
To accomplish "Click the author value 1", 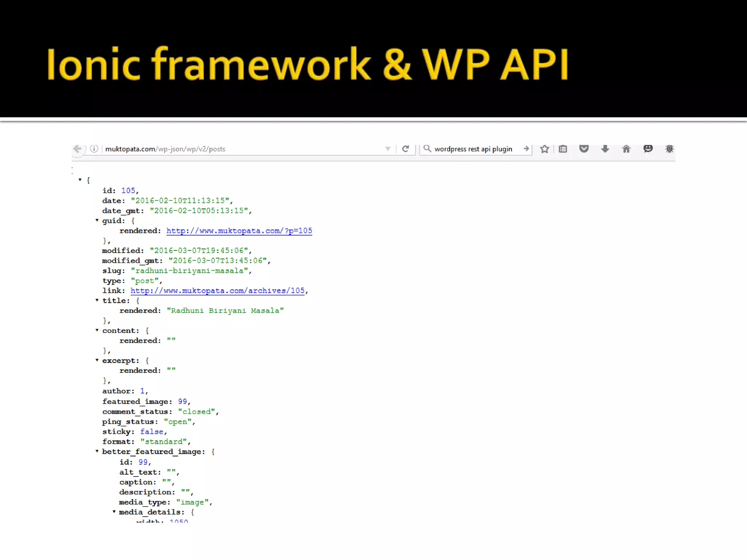I will tap(142, 391).
